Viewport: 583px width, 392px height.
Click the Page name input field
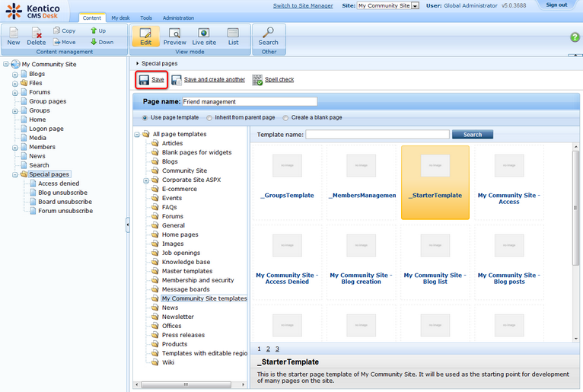[250, 101]
